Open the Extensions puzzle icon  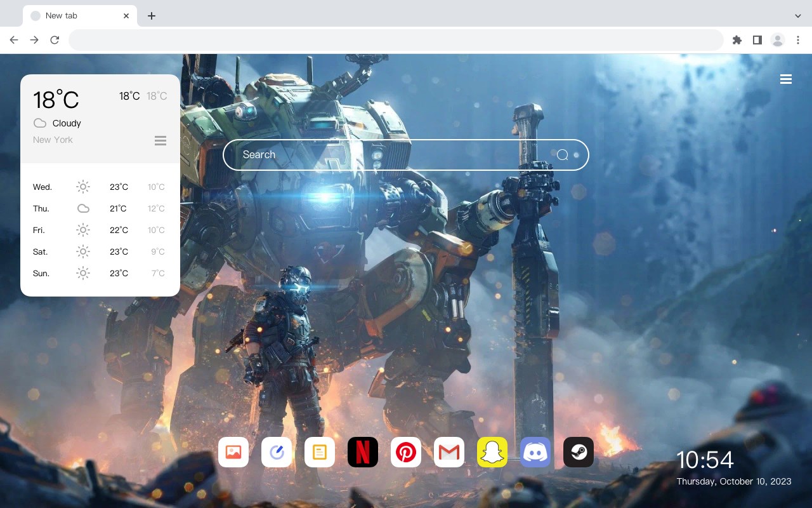tap(737, 40)
